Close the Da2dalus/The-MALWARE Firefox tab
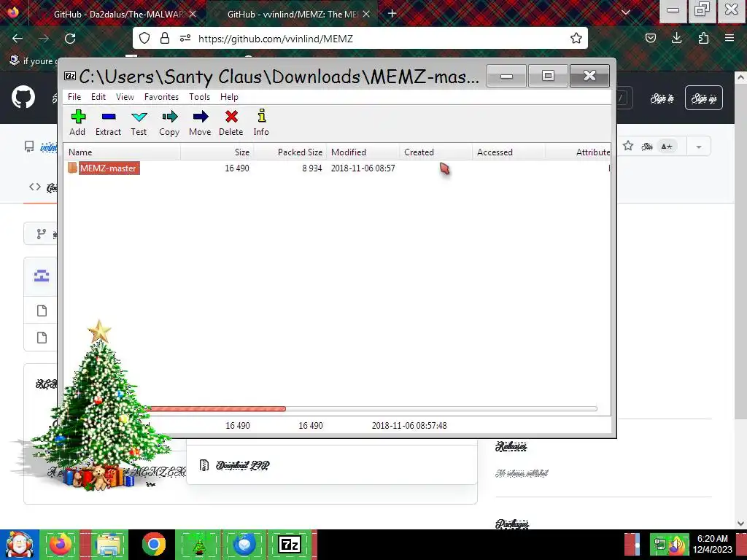Viewport: 747px width, 560px height. 193,14
